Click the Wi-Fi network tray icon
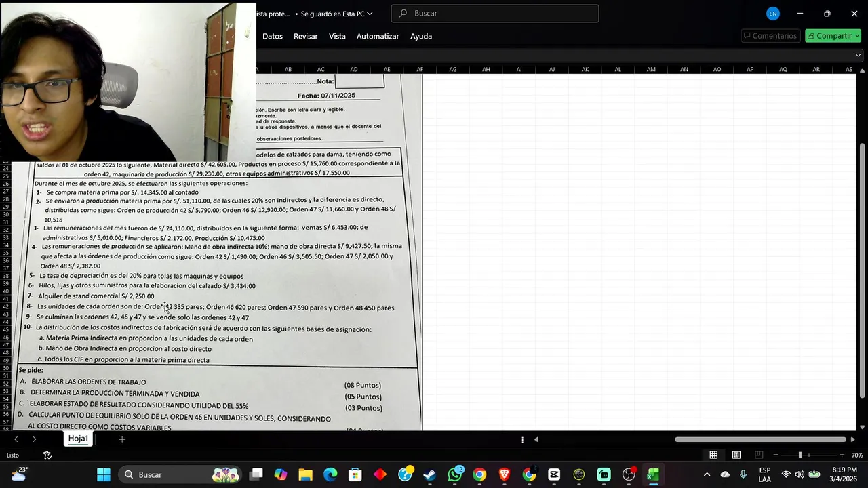The height and width of the screenshot is (488, 868). (x=786, y=474)
